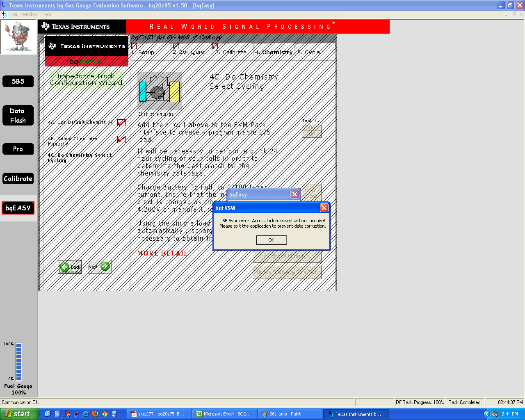Screen dimensions: 525x420
Task: Open the SBS screen from the sidebar
Action: (18, 81)
